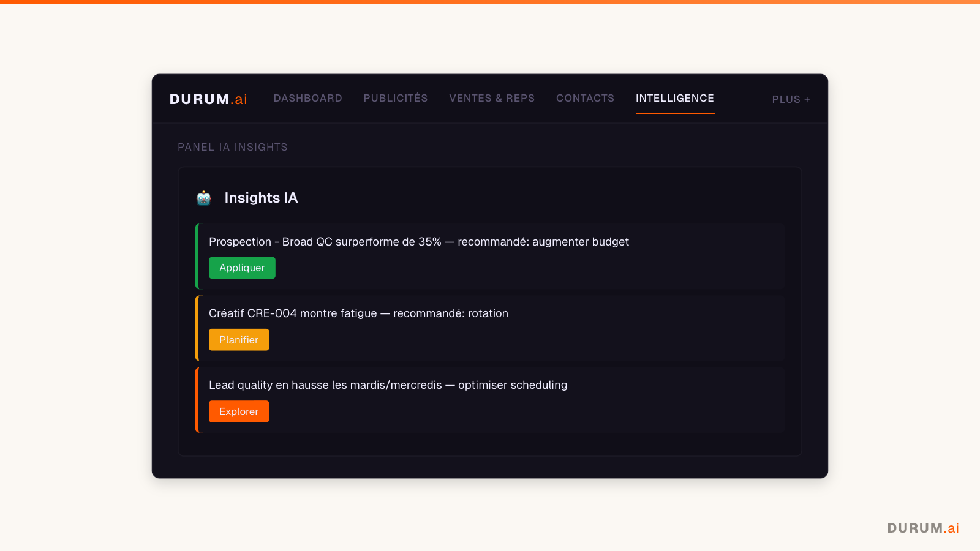Viewport: 980px width, 551px height.
Task: Click the robot icon beside Insights IA
Action: tap(203, 198)
